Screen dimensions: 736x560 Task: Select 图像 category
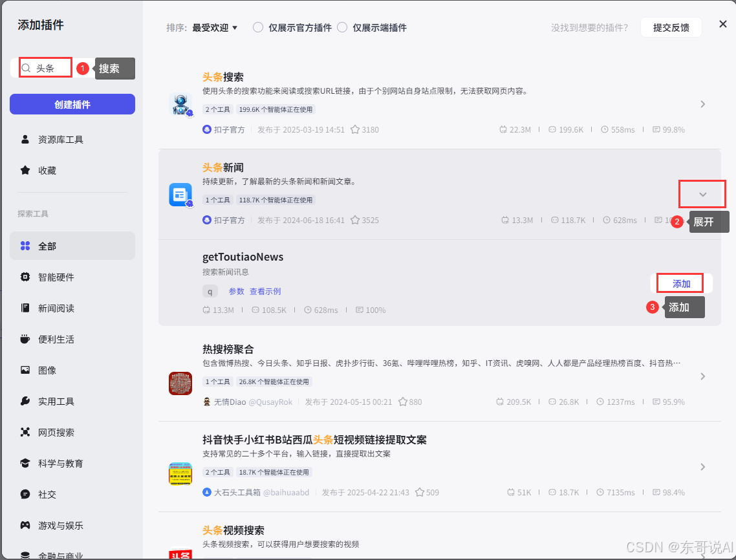[72, 370]
